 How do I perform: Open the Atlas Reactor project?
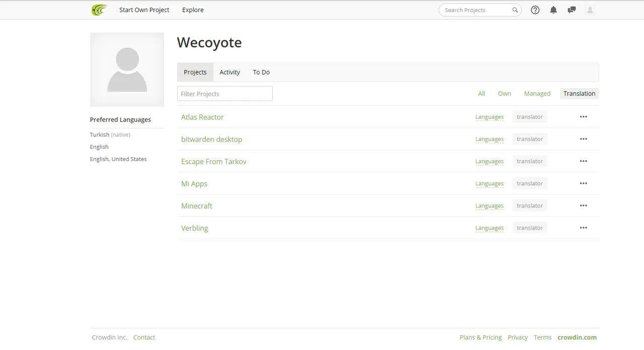202,117
